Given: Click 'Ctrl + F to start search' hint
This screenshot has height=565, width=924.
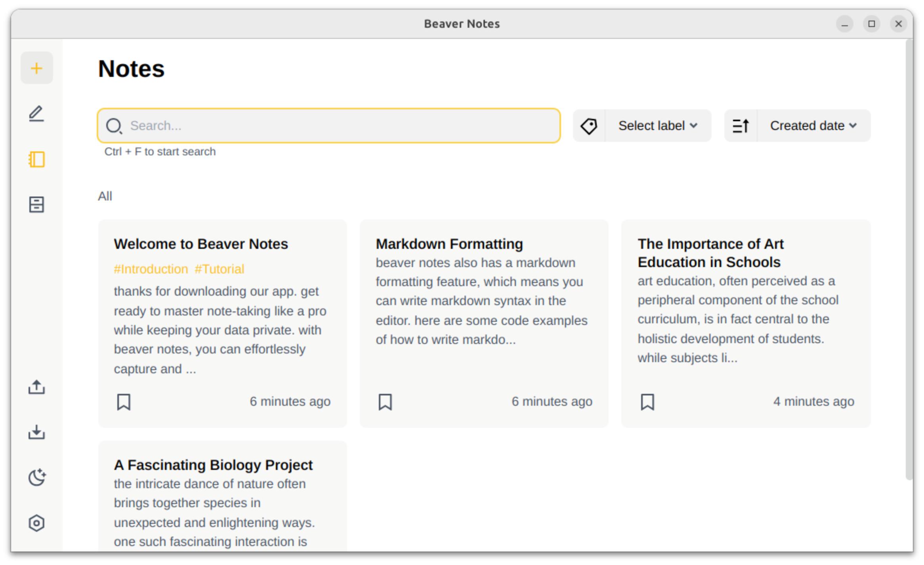Looking at the screenshot, I should point(160,152).
